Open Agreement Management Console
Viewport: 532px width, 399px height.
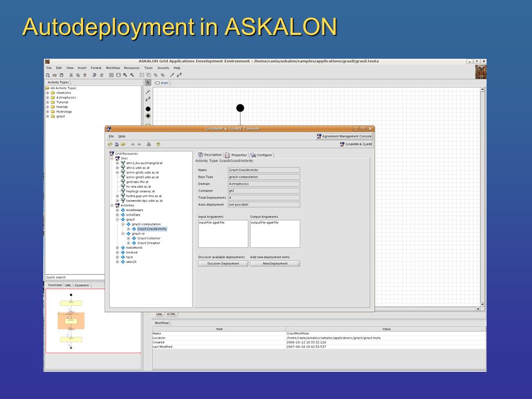point(344,136)
